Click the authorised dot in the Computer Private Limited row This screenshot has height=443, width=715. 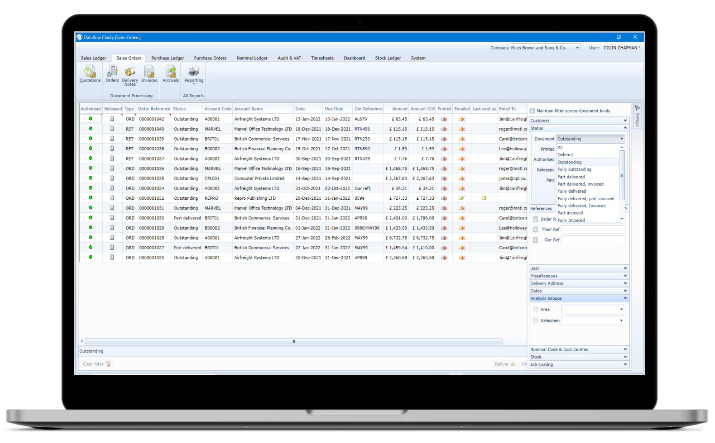[91, 178]
